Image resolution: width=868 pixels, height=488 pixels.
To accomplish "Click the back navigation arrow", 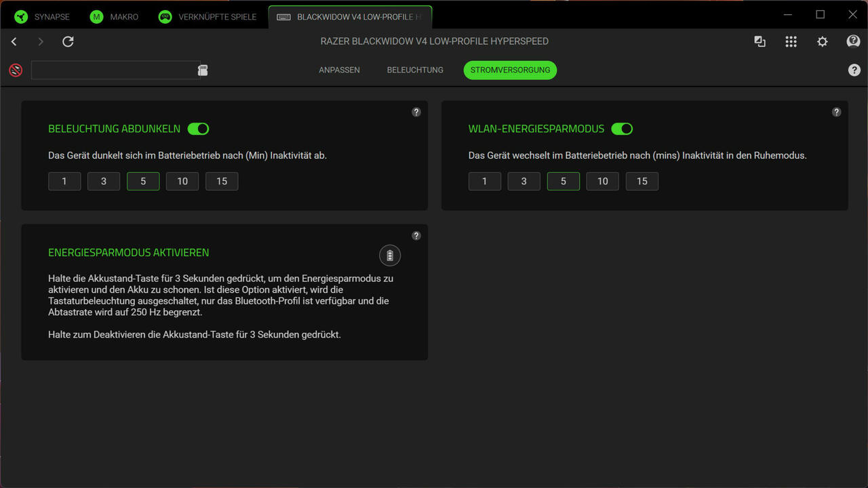I will pos(14,42).
